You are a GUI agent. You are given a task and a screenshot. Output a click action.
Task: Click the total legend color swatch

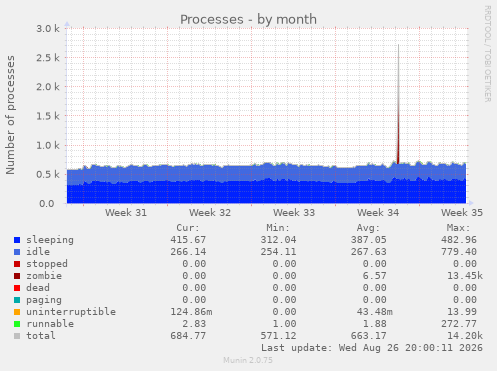coord(17,336)
